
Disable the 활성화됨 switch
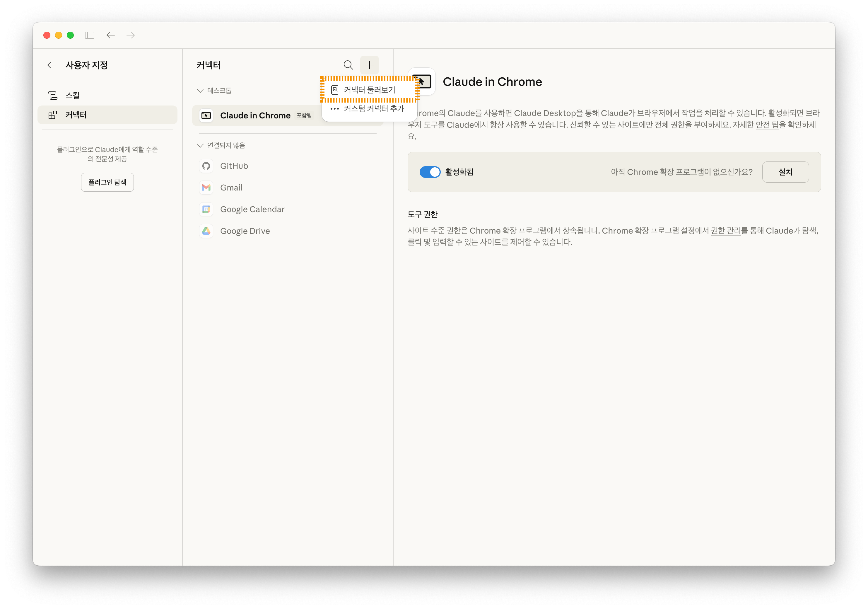(430, 172)
